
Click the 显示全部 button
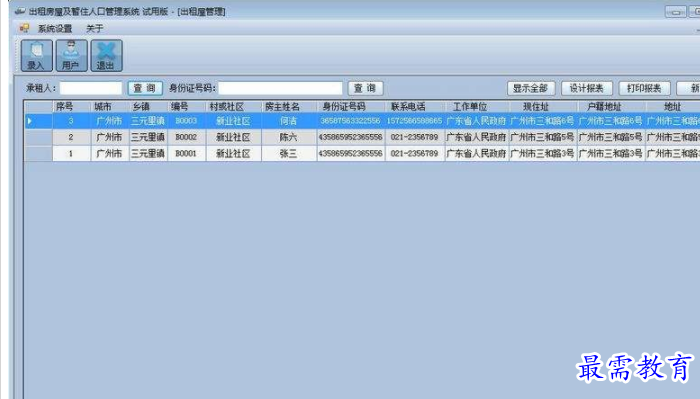(531, 88)
